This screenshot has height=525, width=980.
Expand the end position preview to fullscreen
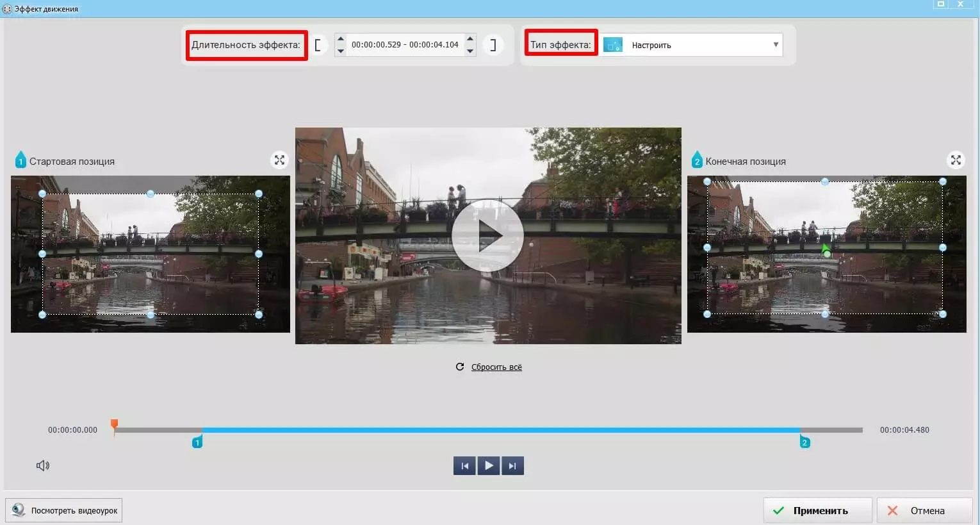(956, 160)
